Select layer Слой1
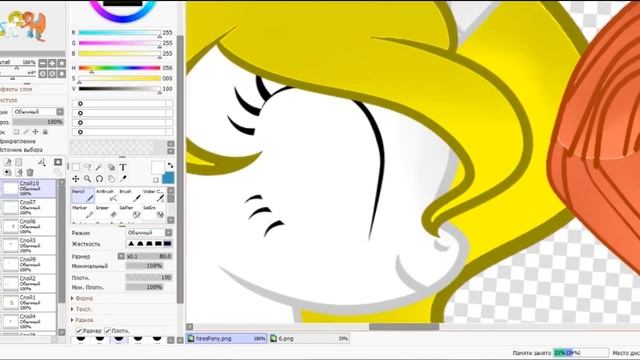This screenshot has height=360, width=640. (x=29, y=302)
